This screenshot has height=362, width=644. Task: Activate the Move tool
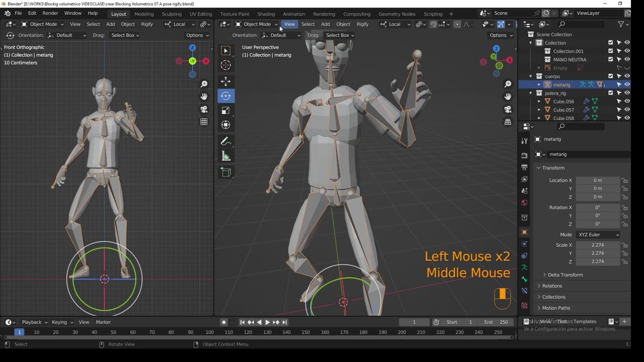[x=226, y=81]
